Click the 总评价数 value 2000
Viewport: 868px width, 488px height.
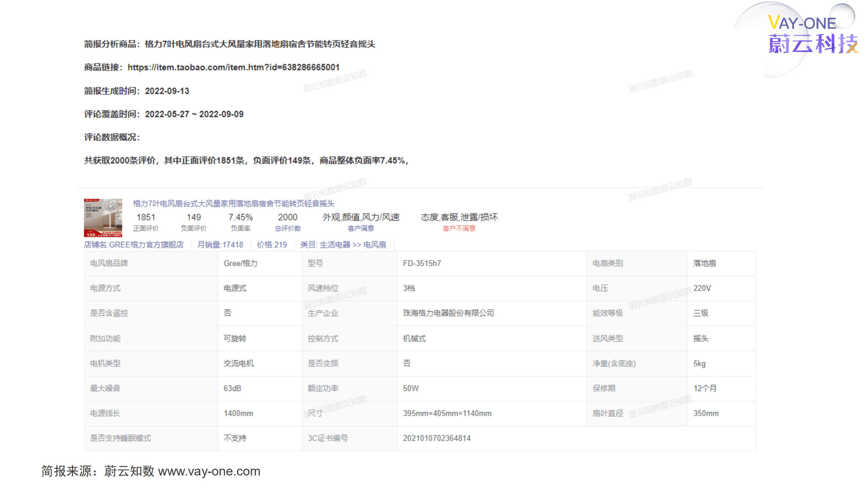tap(288, 217)
